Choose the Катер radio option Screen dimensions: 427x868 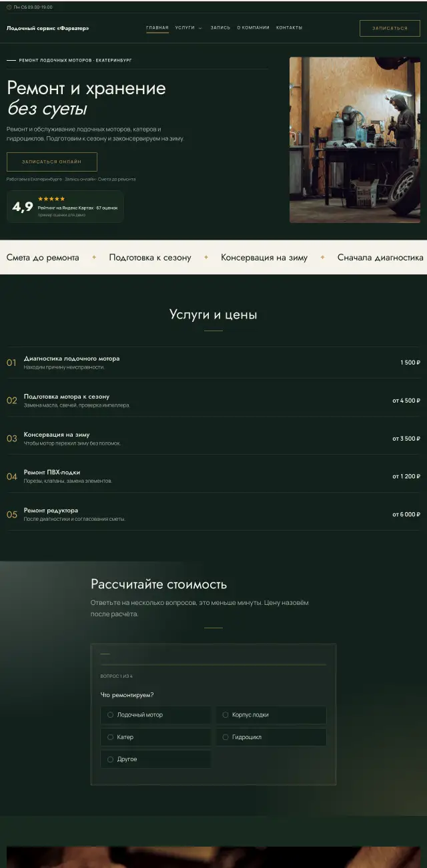tap(155, 737)
